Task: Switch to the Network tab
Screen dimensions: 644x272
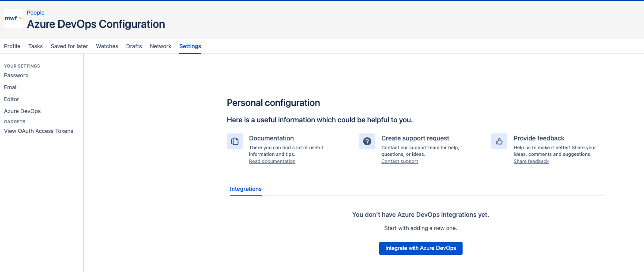Action: click(x=160, y=46)
